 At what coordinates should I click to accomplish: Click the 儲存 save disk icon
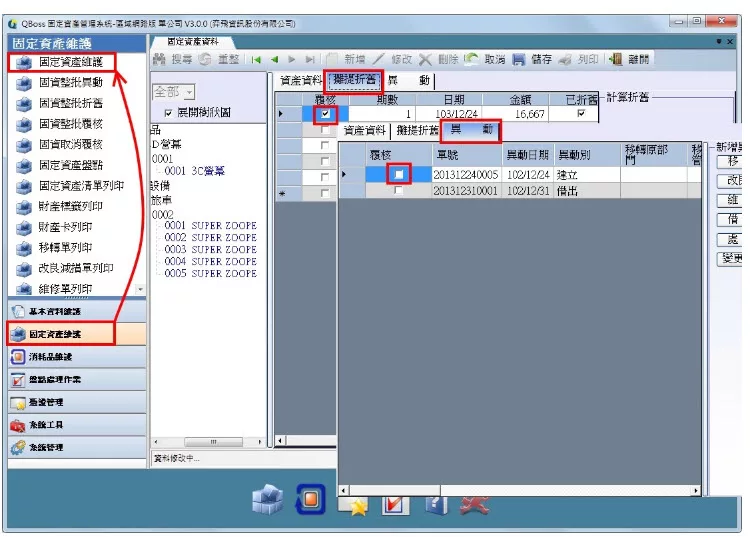pos(519,60)
